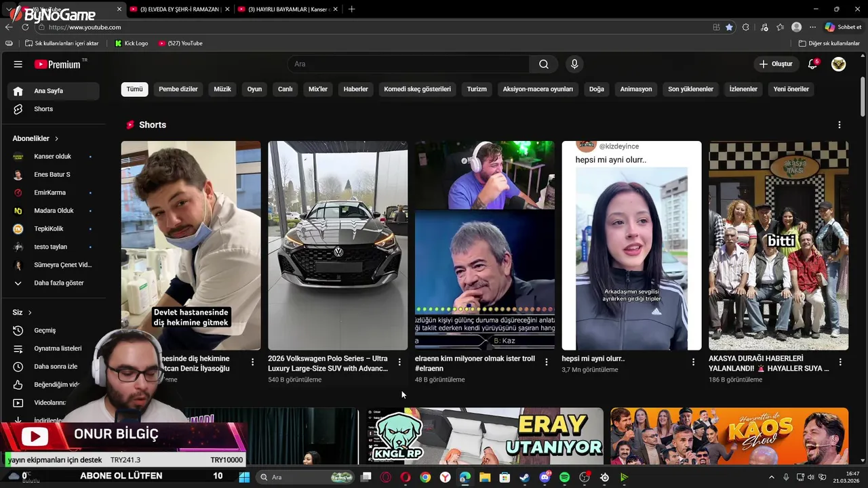Click the address bar URL field
This screenshot has width=868, height=488.
[373, 27]
